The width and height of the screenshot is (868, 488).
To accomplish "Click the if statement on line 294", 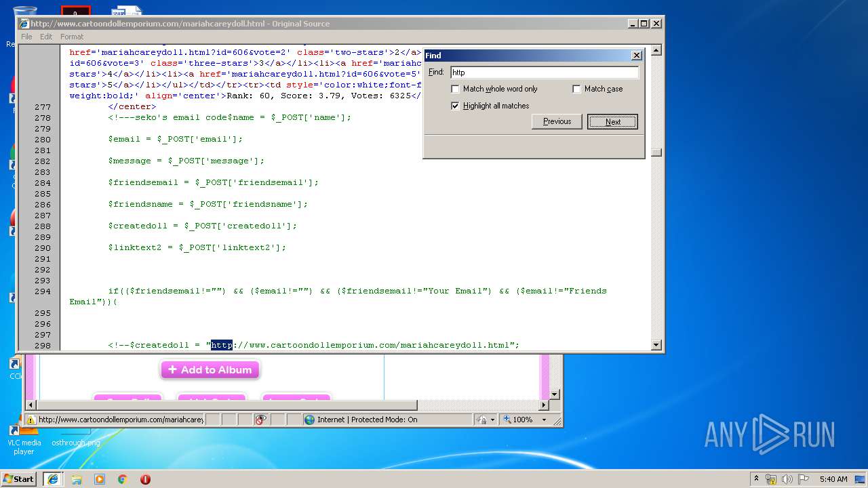I will [x=338, y=296].
